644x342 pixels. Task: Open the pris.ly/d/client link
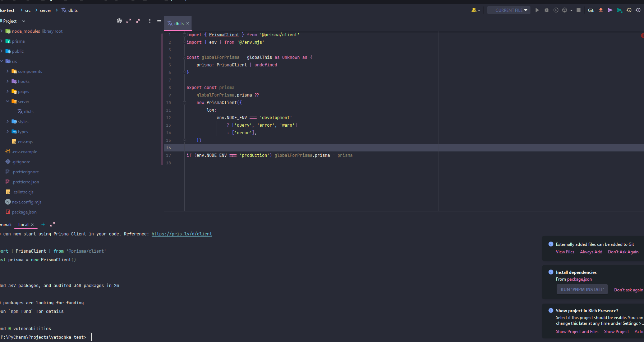tap(181, 234)
